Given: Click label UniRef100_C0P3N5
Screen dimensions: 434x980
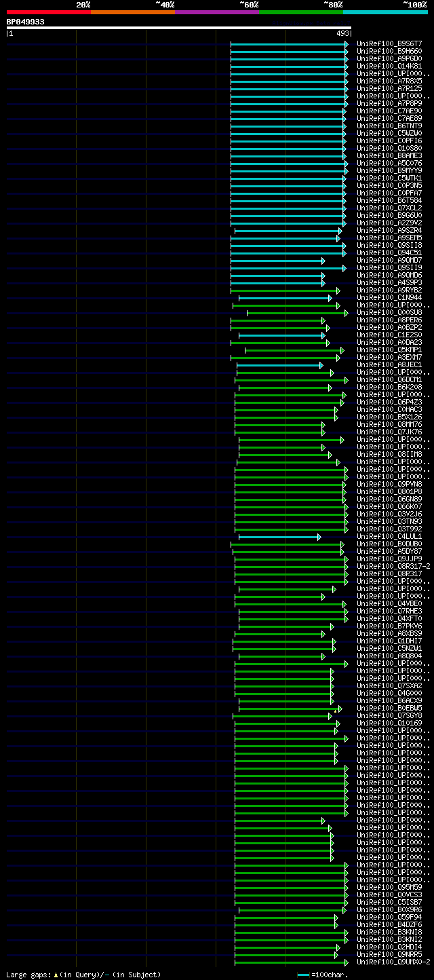Looking at the screenshot, I should click(x=389, y=185).
